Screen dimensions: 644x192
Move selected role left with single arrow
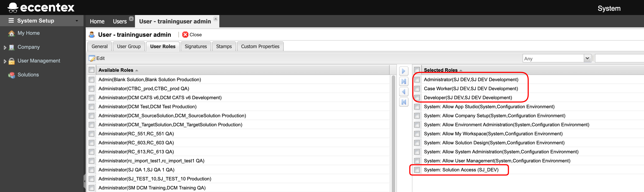pos(404,91)
